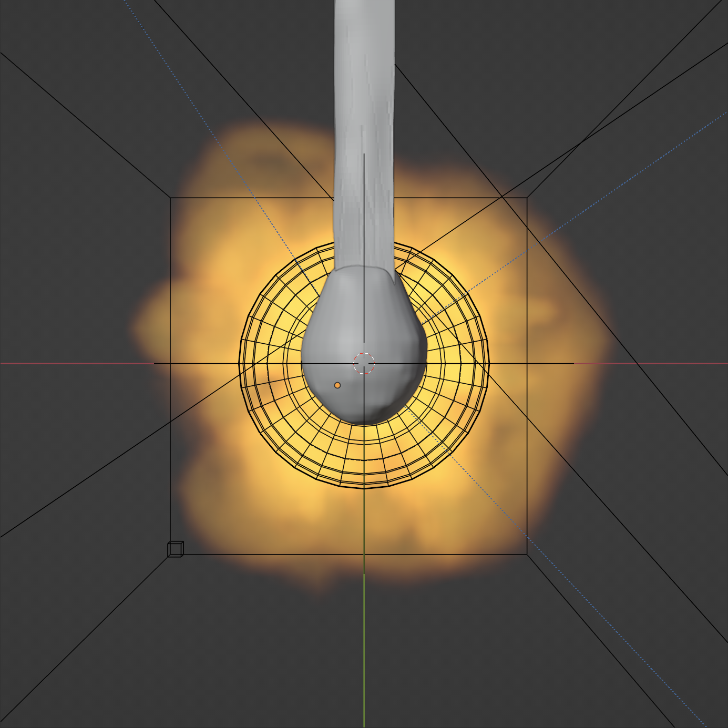Screen dimensions: 728x728
Task: Select the orange object origin dot
Action: click(x=337, y=385)
